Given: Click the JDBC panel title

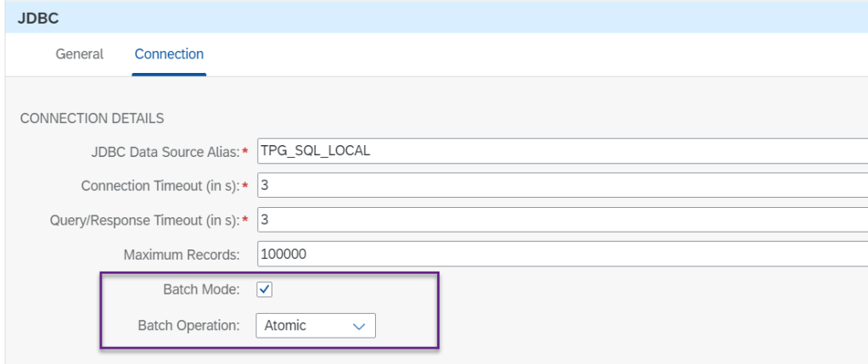Looking at the screenshot, I should click(x=32, y=17).
